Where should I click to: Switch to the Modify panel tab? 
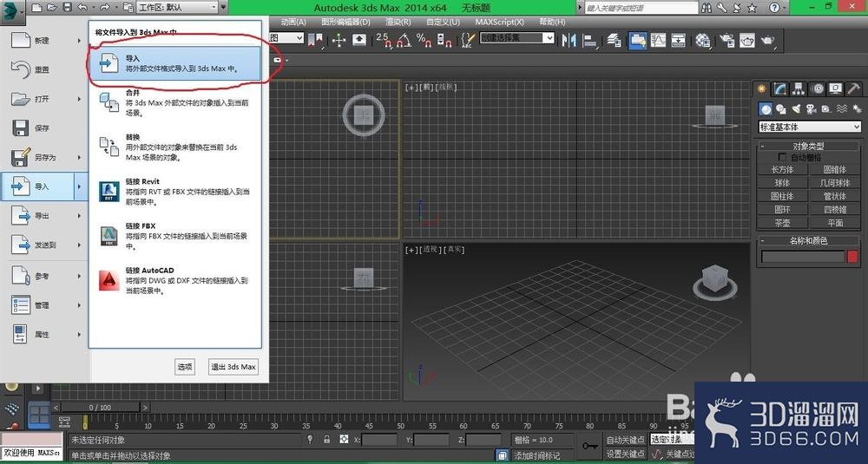click(x=780, y=88)
